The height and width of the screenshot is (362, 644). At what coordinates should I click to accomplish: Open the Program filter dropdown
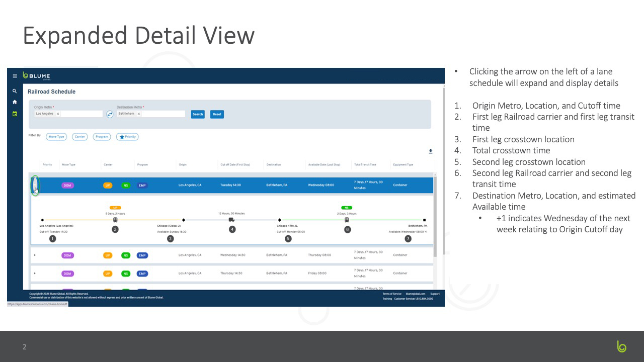[x=102, y=137]
